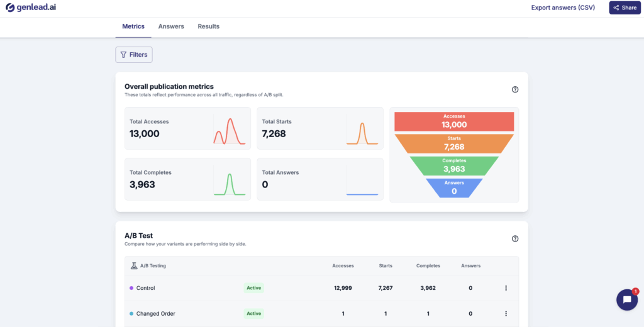Viewport: 644px width, 327px height.
Task: Select the Metrics tab
Action: [133, 26]
